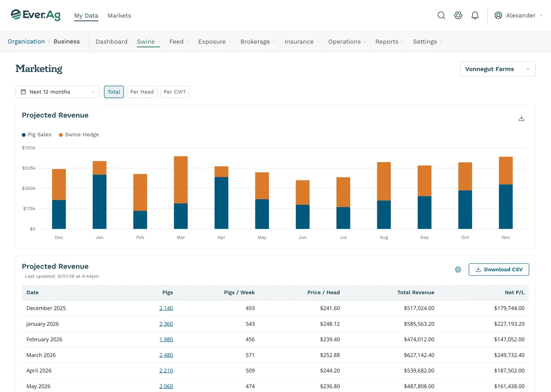Expand the Feed menu
The height and width of the screenshot is (392, 551).
coord(179,41)
